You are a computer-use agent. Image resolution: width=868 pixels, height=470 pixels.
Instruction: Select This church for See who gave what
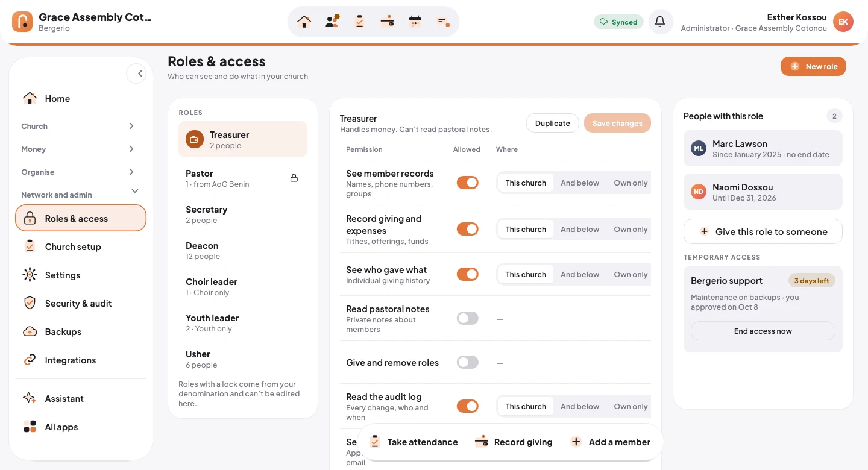tap(526, 274)
